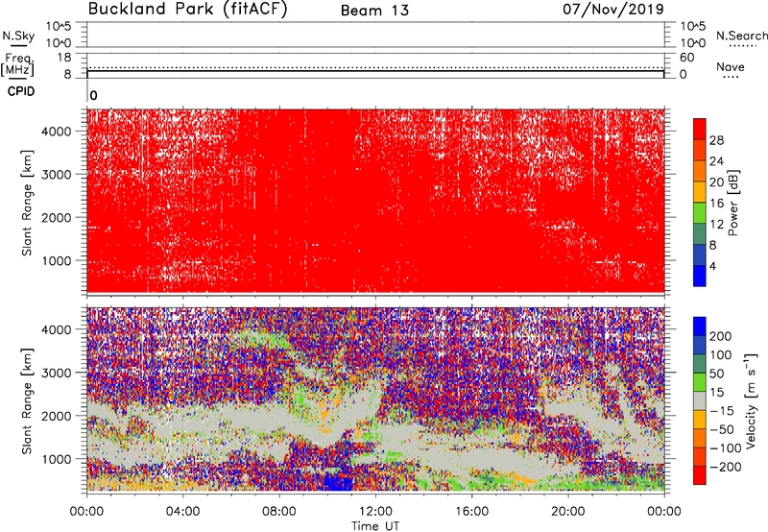Click the CPID label
Image resolution: width=768 pixels, height=532 pixels.
click(21, 91)
